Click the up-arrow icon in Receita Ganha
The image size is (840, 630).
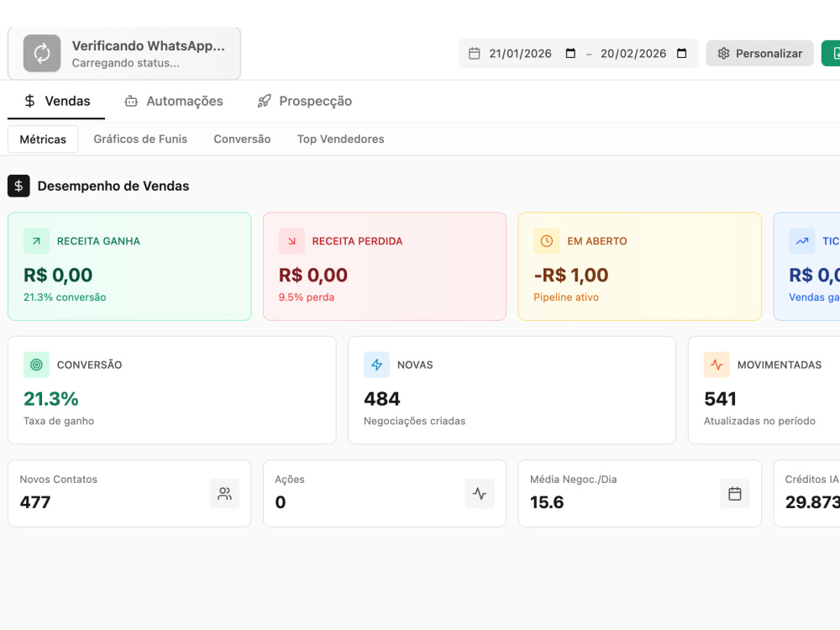pyautogui.click(x=36, y=241)
